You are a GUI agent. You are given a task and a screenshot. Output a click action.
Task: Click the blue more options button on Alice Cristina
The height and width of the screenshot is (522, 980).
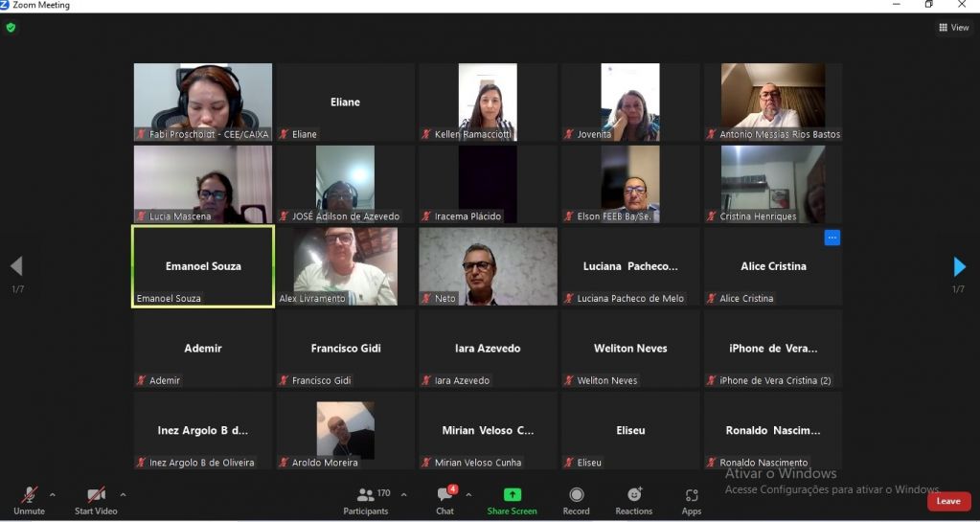point(832,238)
